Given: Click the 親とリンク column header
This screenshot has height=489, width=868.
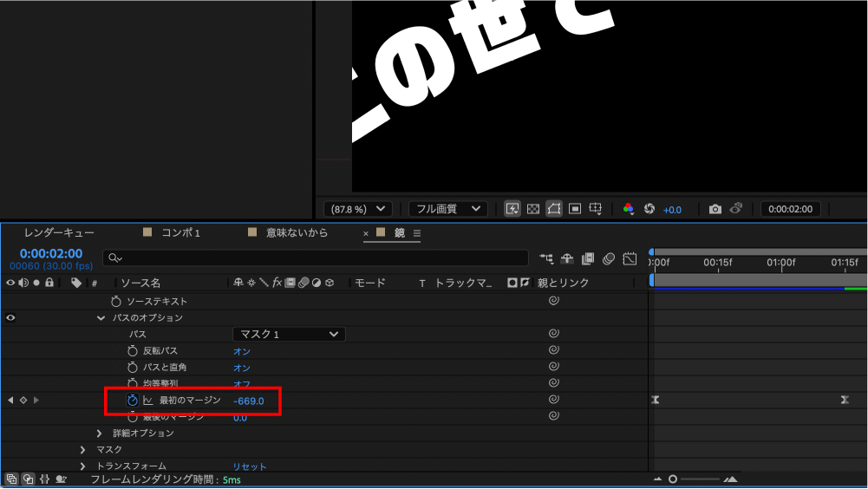Looking at the screenshot, I should click(x=563, y=283).
